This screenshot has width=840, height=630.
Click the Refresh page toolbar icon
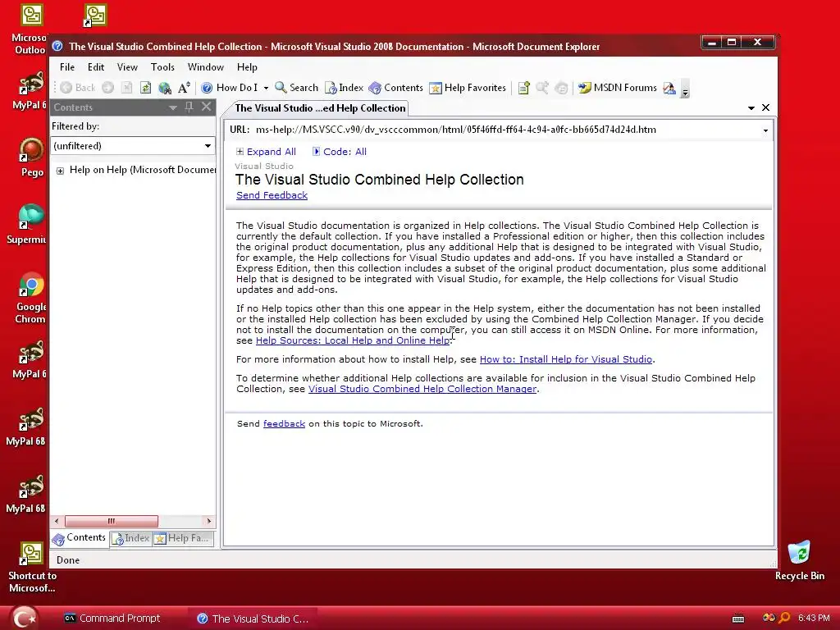coord(145,87)
